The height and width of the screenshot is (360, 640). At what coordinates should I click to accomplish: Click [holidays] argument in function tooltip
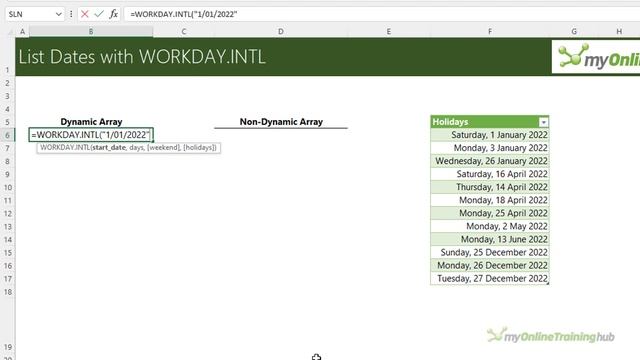200,147
